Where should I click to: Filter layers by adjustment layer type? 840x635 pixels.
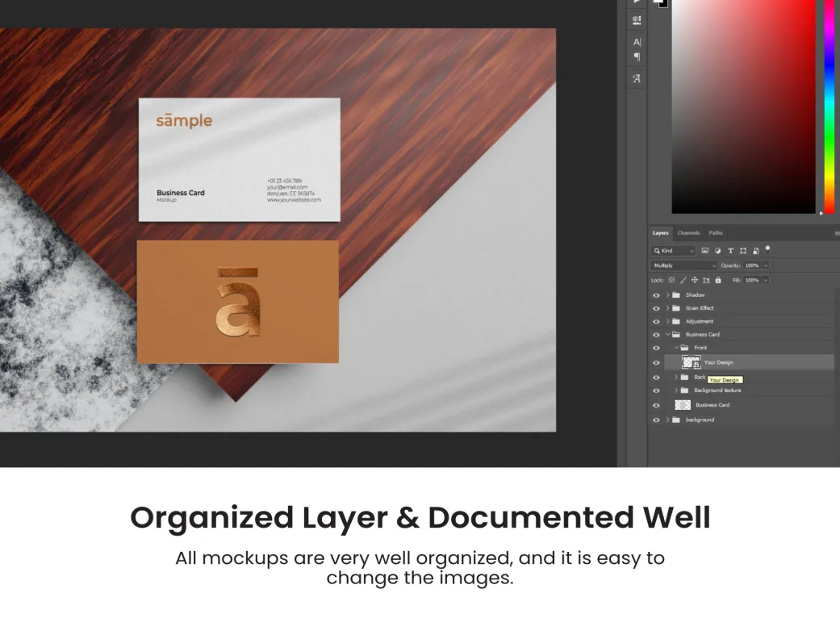tap(717, 251)
